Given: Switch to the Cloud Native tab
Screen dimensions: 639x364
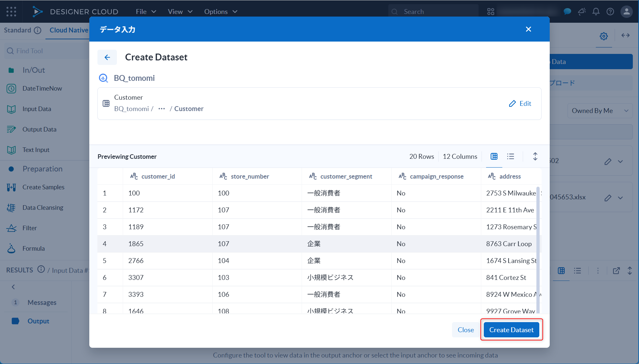Looking at the screenshot, I should 69,30.
